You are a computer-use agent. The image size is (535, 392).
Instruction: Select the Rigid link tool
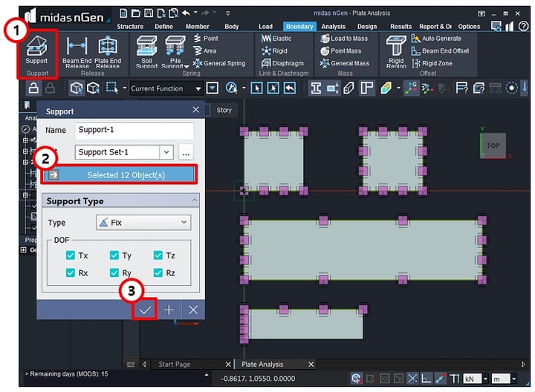click(x=274, y=50)
